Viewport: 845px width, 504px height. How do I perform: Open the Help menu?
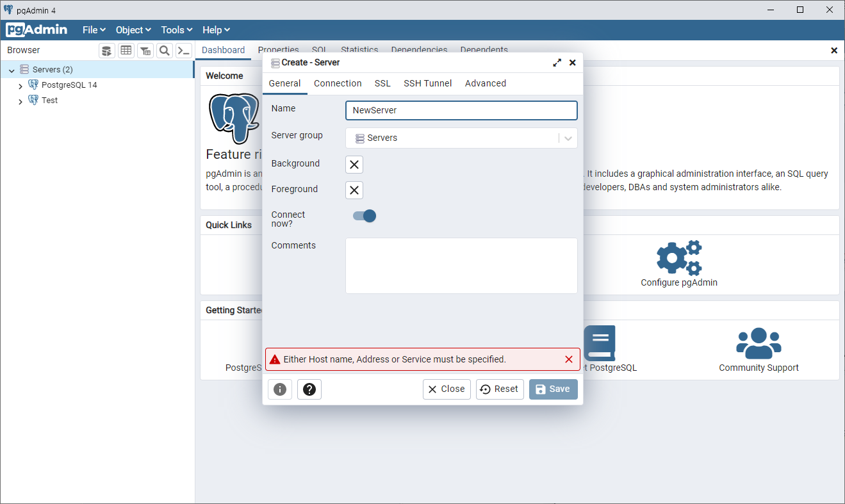tap(216, 30)
